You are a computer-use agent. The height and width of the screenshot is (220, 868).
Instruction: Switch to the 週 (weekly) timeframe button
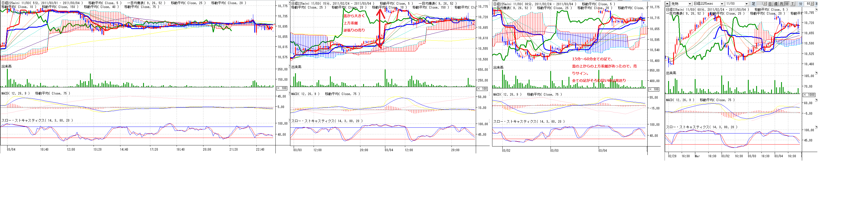(776, 4)
